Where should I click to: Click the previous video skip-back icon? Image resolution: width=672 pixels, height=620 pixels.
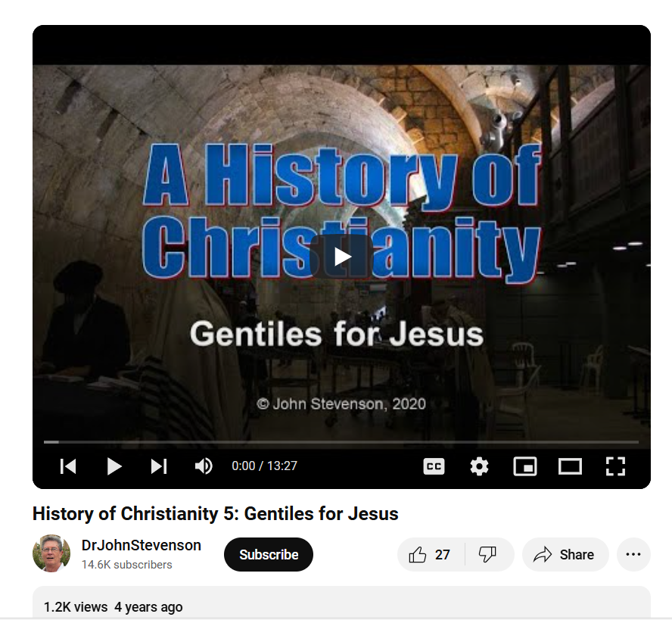(x=68, y=466)
